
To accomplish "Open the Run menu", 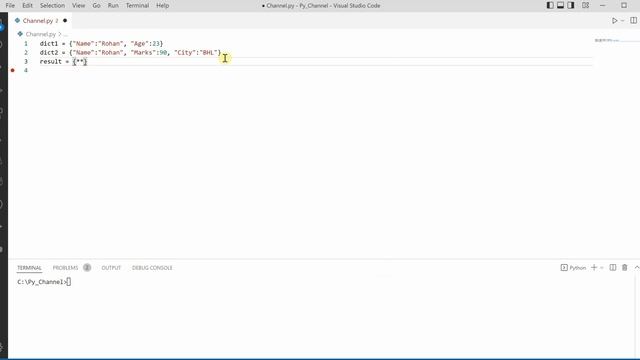I will pos(113,5).
